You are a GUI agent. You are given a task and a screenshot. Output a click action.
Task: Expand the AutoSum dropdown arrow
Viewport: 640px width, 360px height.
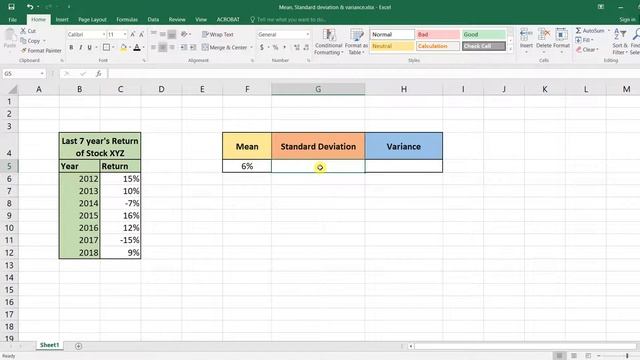[x=609, y=31]
